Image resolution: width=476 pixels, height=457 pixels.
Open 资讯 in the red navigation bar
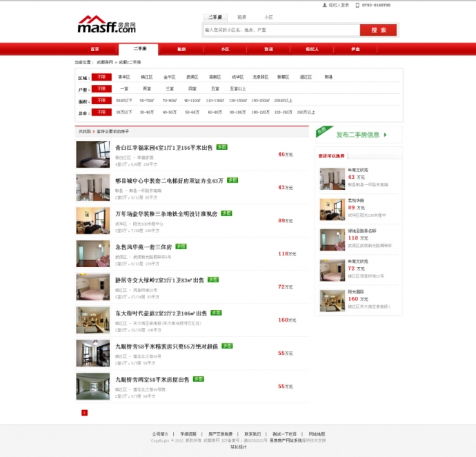coord(268,49)
